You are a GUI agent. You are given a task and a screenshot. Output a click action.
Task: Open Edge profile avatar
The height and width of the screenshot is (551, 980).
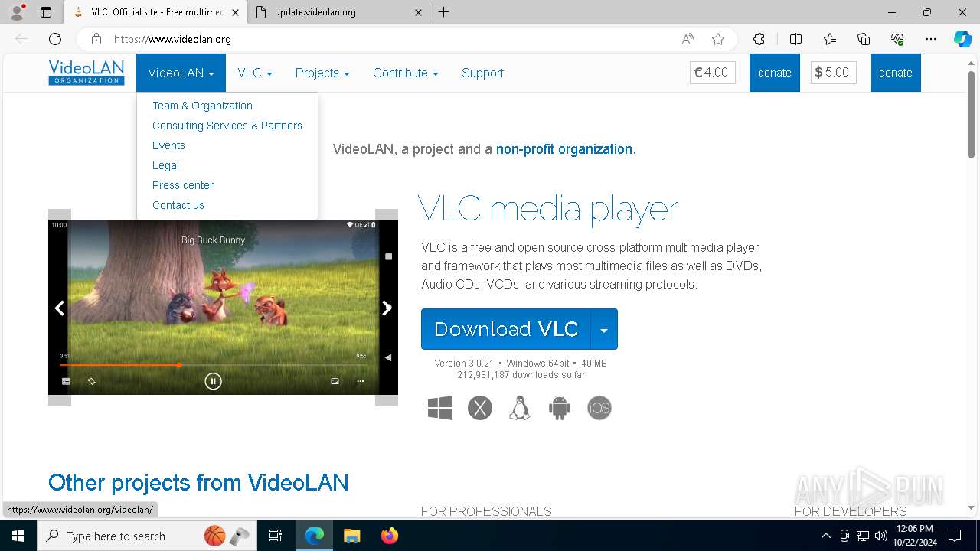coord(16,12)
